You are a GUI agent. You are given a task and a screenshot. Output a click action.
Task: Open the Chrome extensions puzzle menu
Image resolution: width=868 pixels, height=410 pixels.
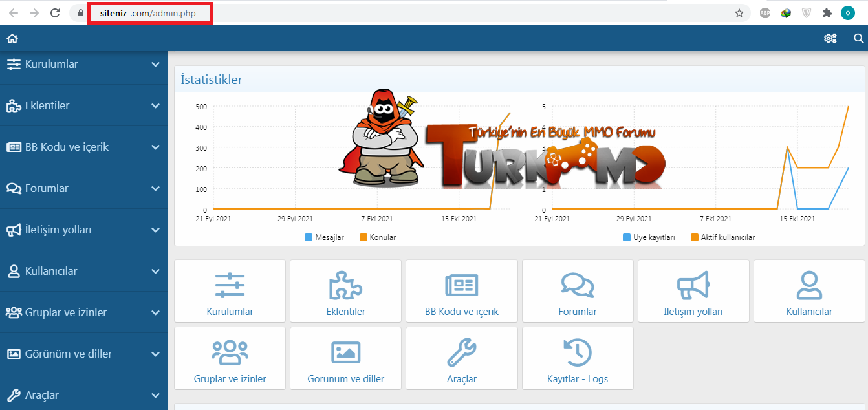tap(827, 13)
